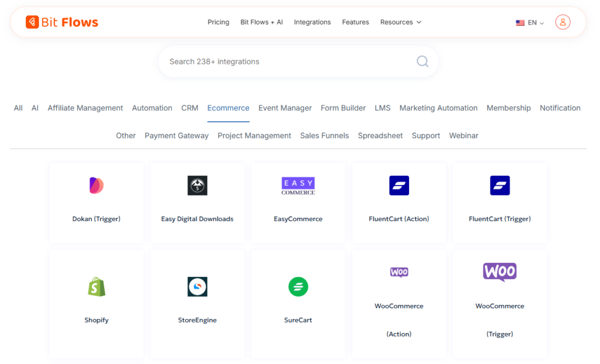The height and width of the screenshot is (364, 600).
Task: Click the FluentCart (Action) icon
Action: tap(399, 186)
